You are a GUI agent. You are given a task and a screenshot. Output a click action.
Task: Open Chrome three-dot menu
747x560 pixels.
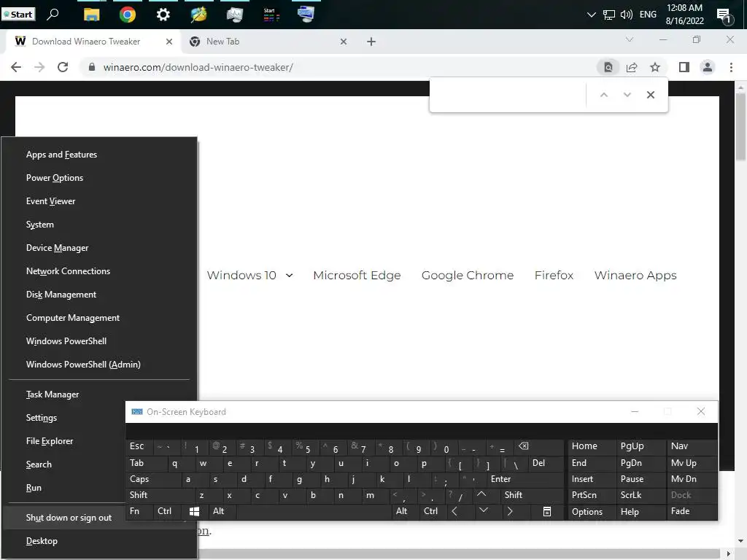tap(731, 67)
